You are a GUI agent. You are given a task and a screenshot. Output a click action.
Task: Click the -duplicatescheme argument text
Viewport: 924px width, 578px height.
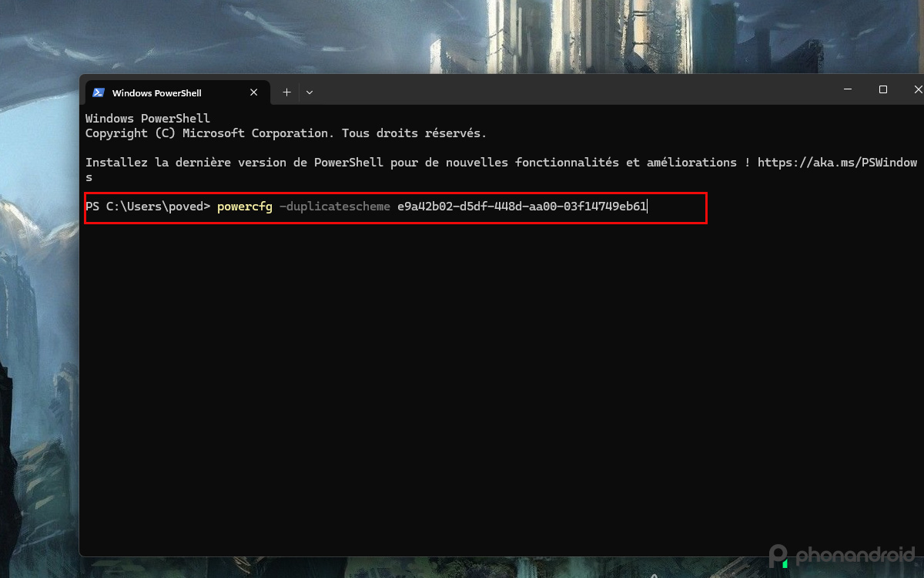coord(335,207)
